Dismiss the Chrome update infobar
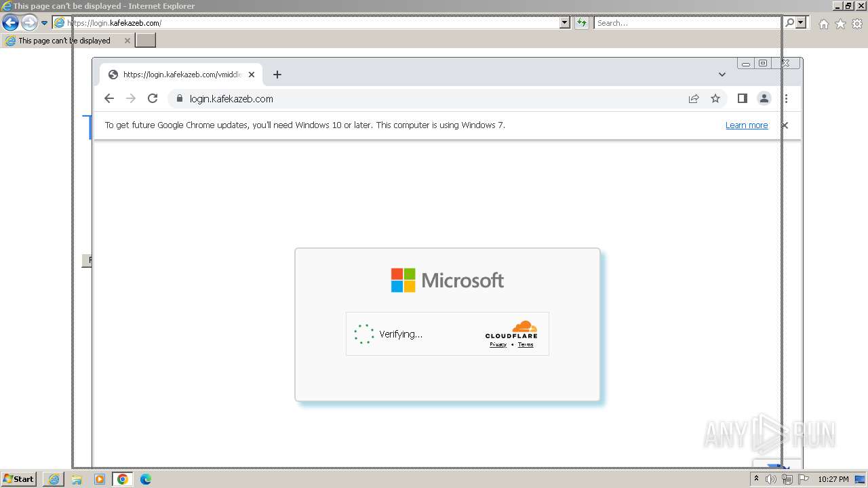 pyautogui.click(x=785, y=125)
